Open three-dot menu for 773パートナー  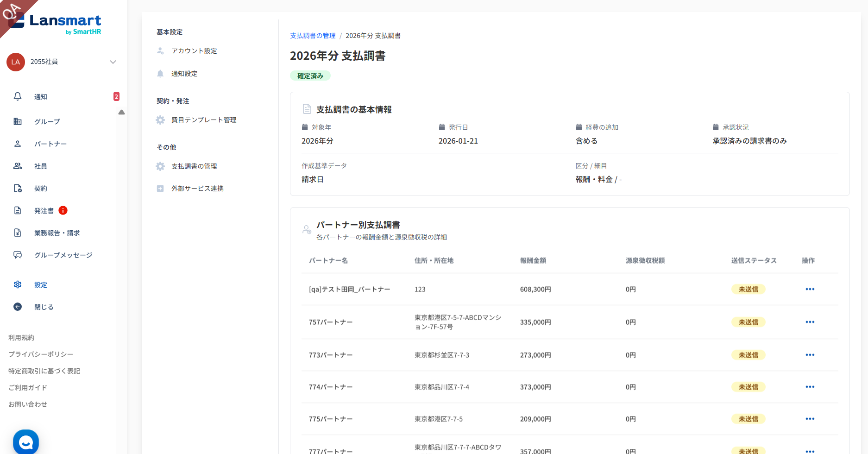point(810,355)
